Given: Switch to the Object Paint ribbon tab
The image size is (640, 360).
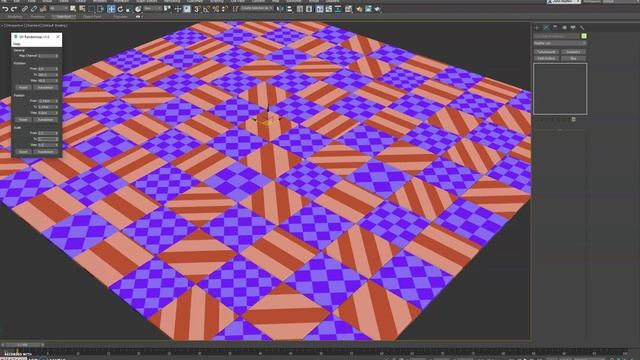Looking at the screenshot, I should coord(92,17).
